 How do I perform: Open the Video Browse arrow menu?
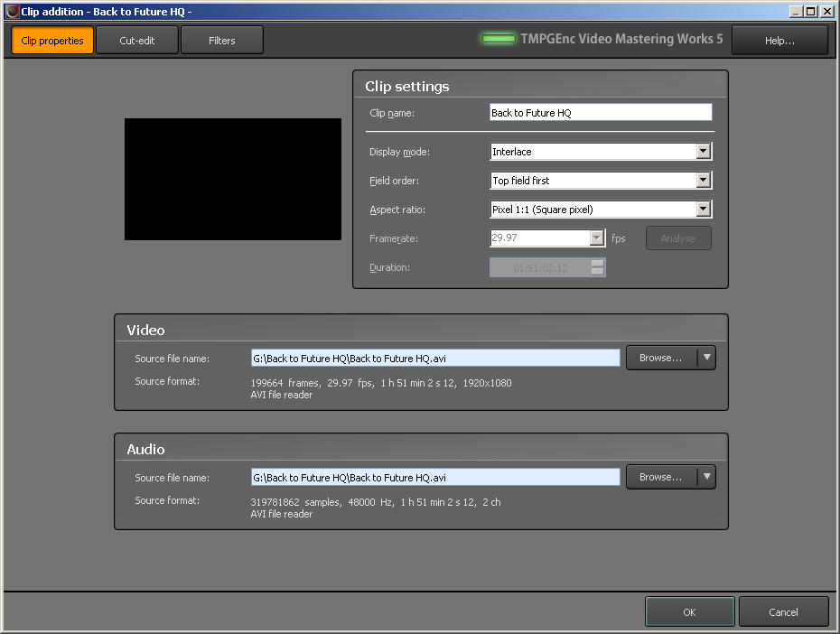[707, 358]
